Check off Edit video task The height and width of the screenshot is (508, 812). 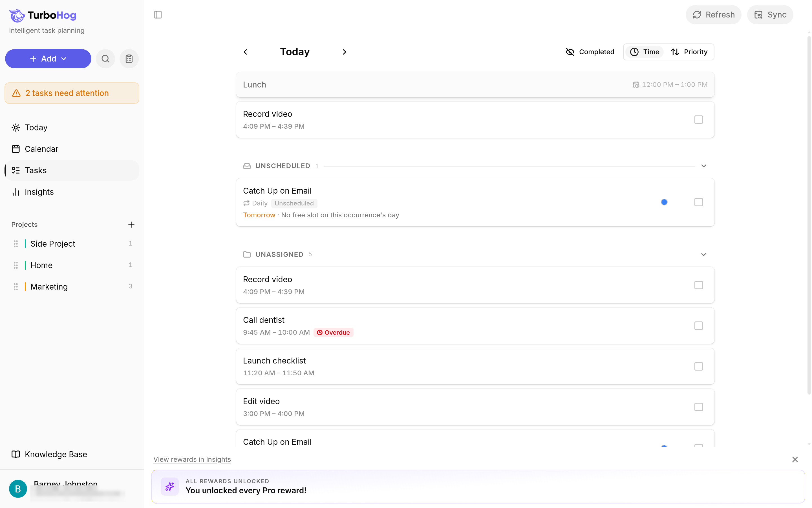[699, 407]
